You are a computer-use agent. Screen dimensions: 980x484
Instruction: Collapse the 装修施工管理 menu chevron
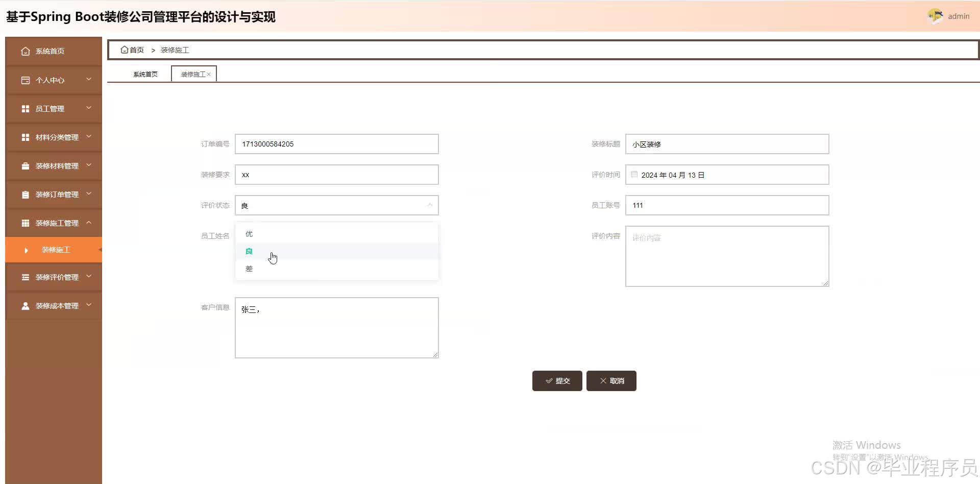click(89, 222)
